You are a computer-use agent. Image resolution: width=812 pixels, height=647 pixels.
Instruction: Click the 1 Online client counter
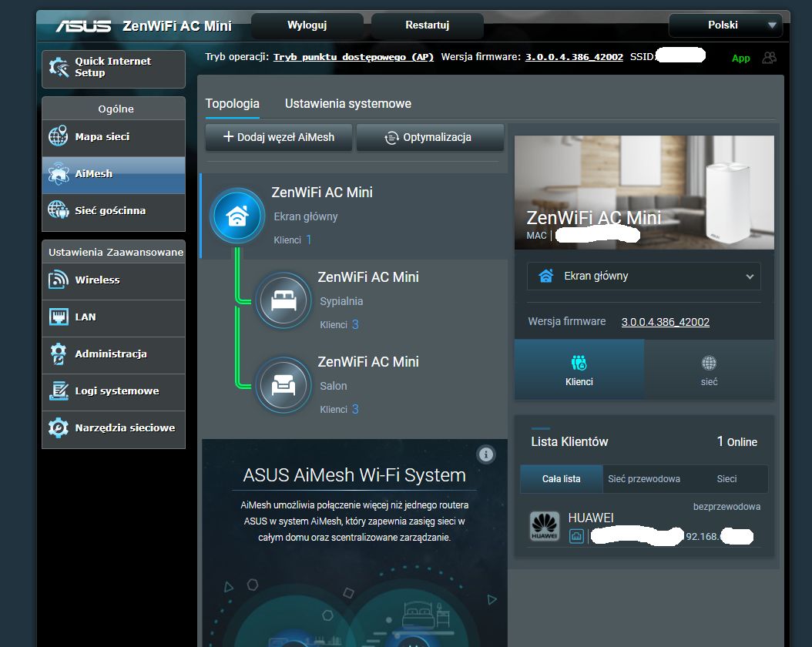pos(737,441)
